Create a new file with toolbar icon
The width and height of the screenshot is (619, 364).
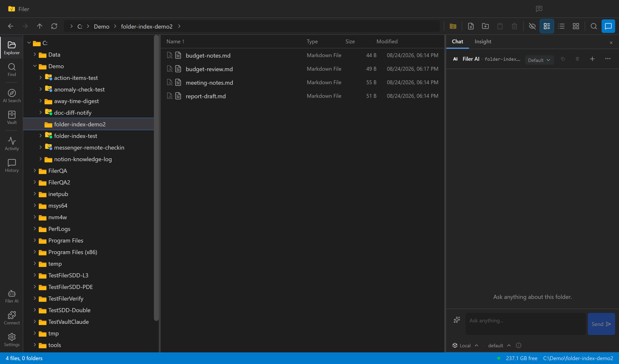click(471, 26)
